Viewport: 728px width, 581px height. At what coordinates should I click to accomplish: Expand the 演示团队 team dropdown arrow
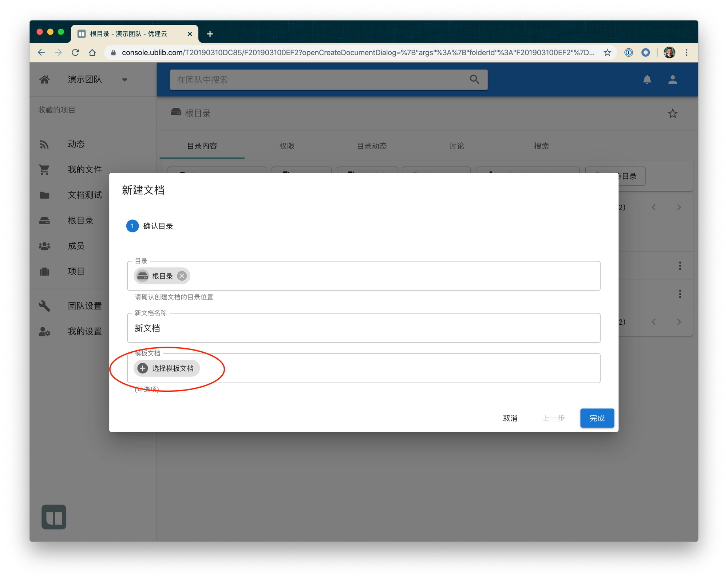coord(124,80)
